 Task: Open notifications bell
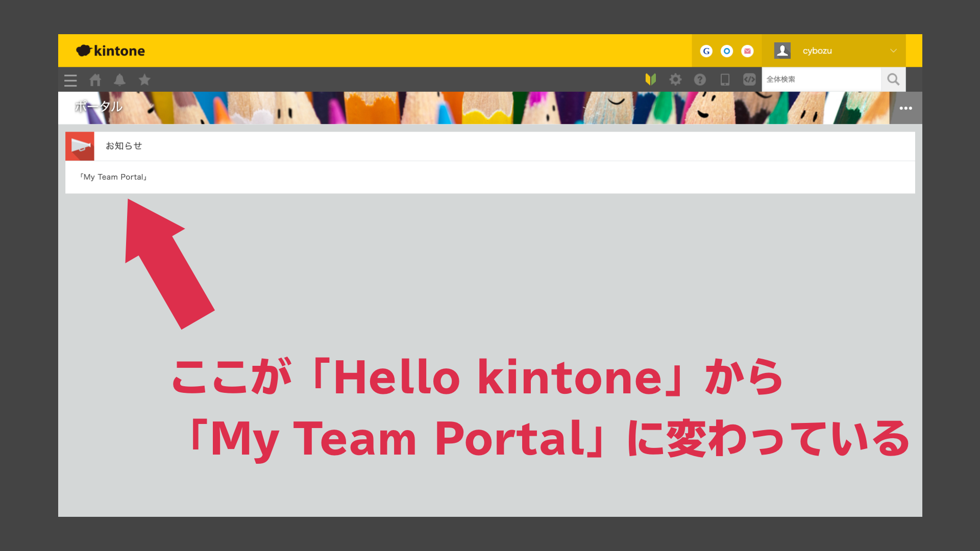119,80
